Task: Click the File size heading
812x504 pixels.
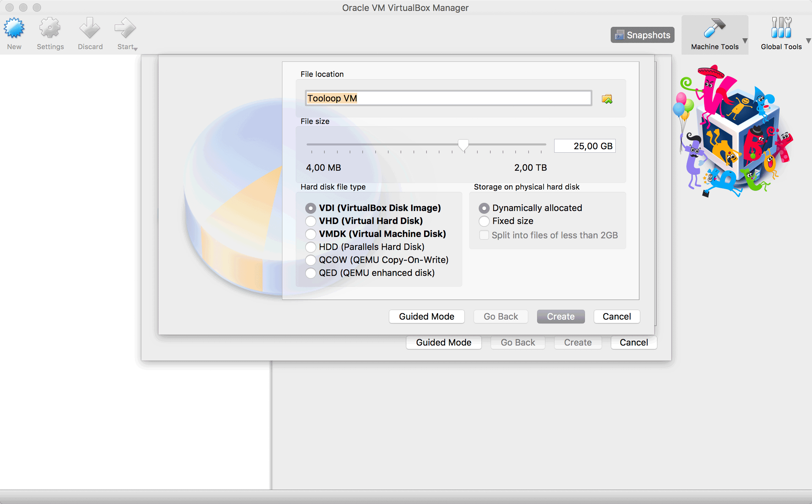Action: point(315,121)
